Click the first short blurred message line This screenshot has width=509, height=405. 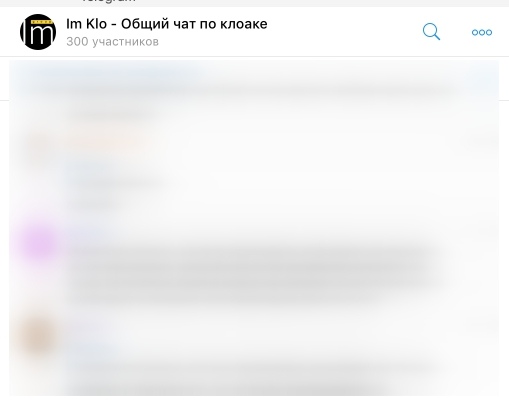tap(112, 115)
